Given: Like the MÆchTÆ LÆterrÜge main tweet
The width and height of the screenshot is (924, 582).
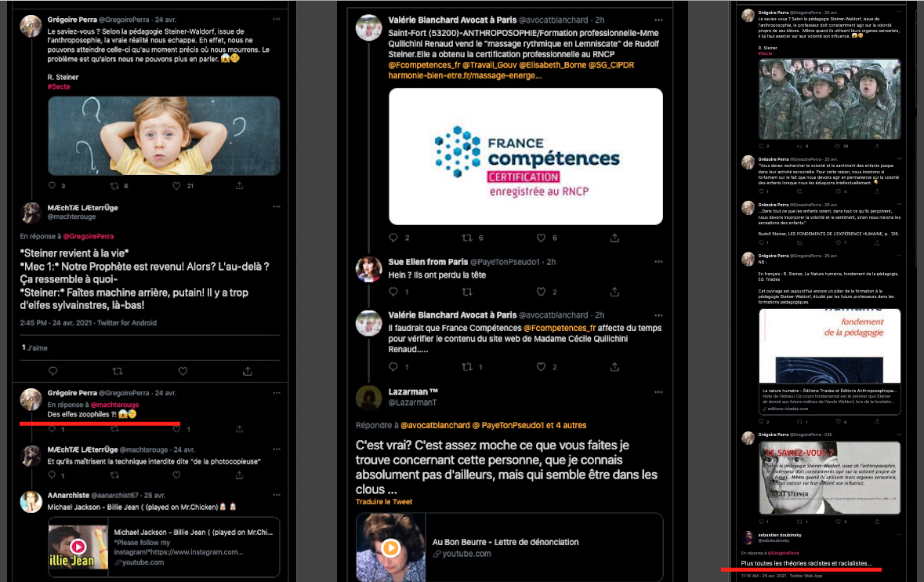Looking at the screenshot, I should pyautogui.click(x=183, y=371).
